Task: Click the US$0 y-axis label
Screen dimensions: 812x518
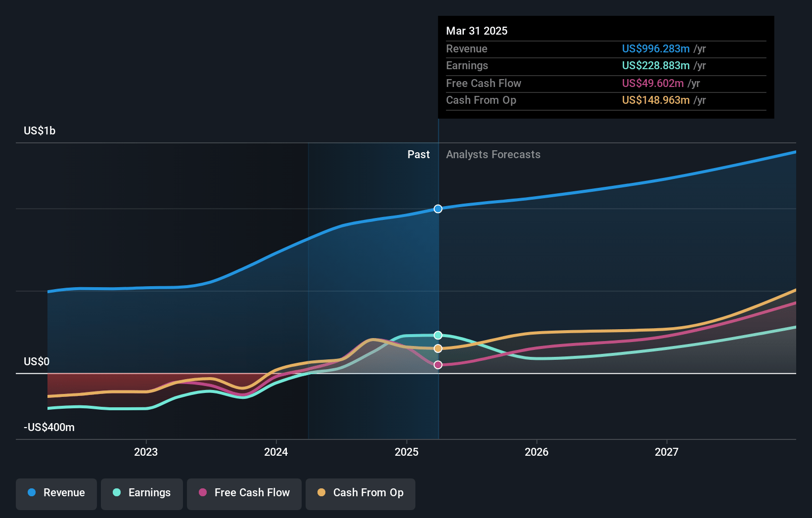Action: point(37,361)
